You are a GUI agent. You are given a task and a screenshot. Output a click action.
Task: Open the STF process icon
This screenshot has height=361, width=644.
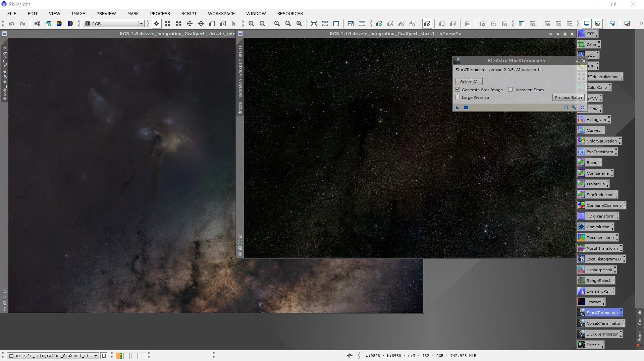pyautogui.click(x=588, y=34)
